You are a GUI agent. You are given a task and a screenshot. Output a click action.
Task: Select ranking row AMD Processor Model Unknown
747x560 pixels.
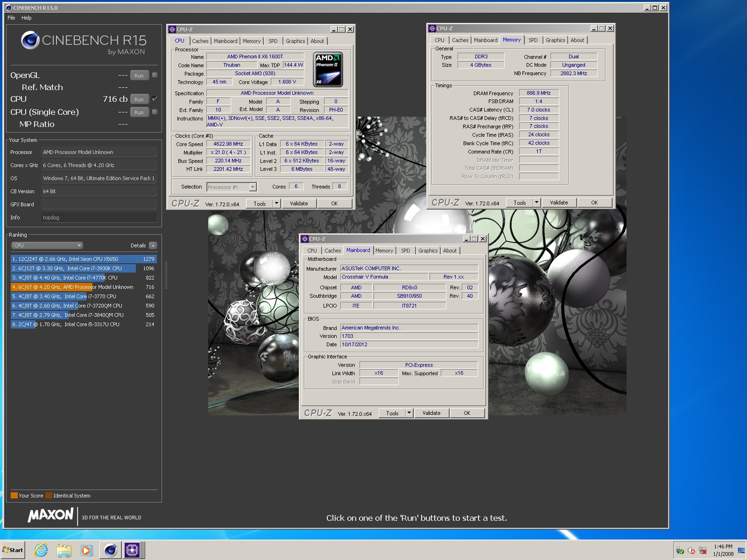[x=84, y=287]
